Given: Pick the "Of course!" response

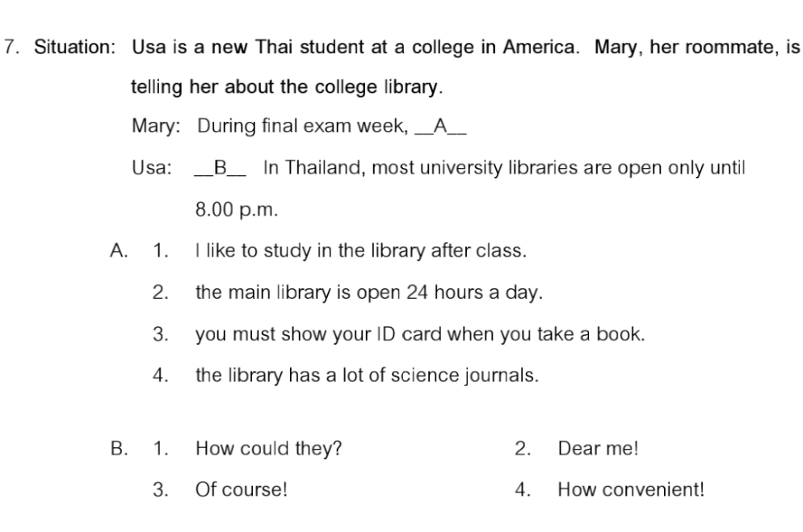Looking at the screenshot, I should click(x=242, y=489).
